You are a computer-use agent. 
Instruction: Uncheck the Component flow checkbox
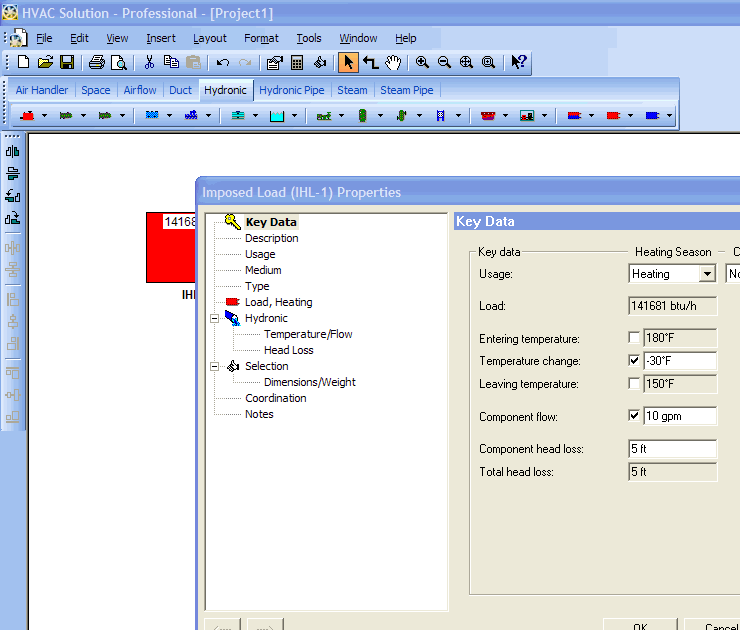tap(634, 415)
